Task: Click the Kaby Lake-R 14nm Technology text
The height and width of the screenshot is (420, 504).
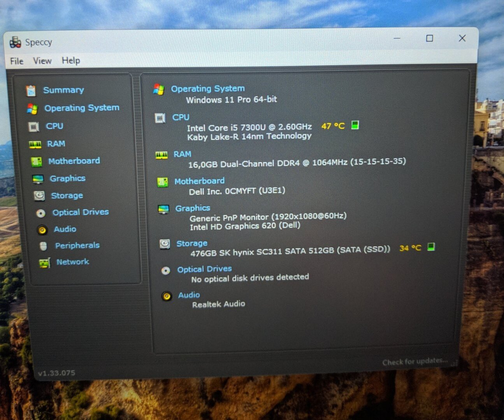Action: (x=249, y=136)
